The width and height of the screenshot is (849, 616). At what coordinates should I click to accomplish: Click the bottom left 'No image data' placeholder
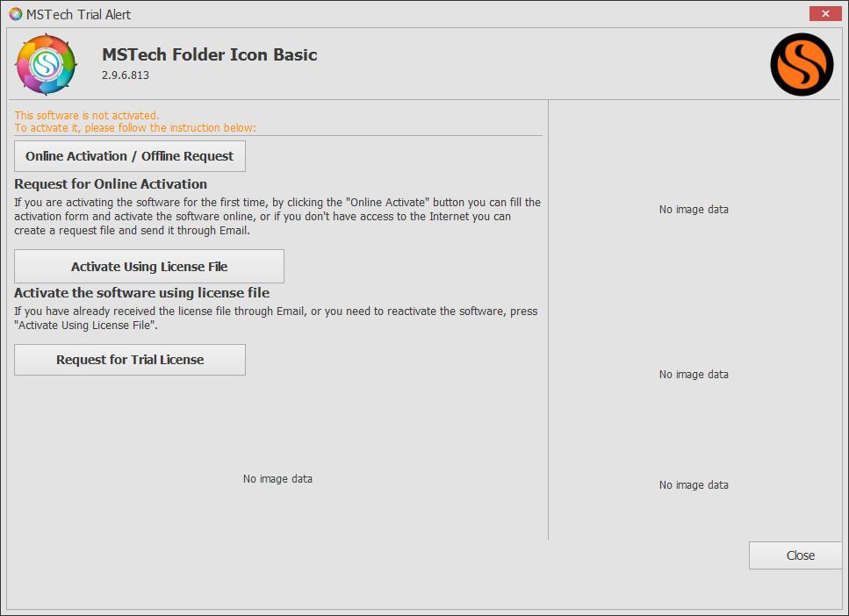click(277, 479)
